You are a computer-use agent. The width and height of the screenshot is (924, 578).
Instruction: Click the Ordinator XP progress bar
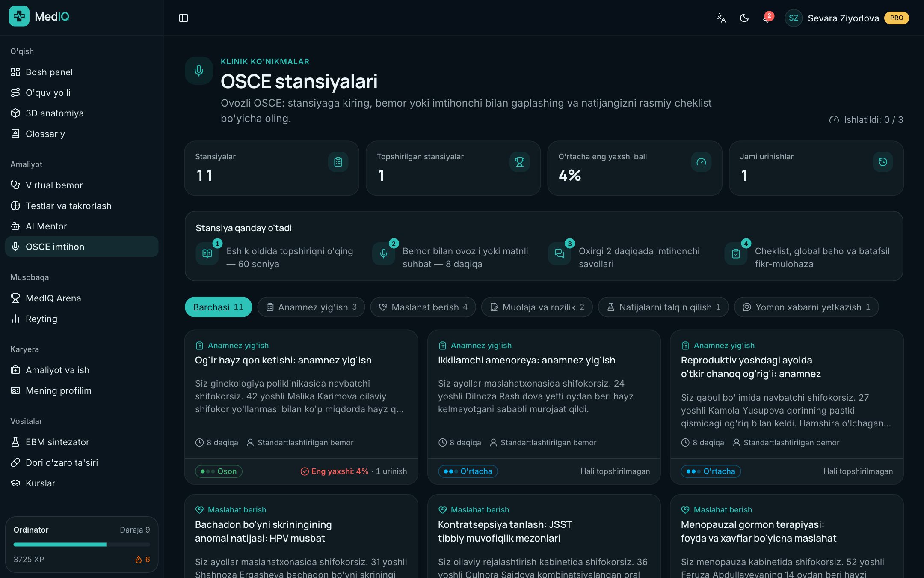82,545
